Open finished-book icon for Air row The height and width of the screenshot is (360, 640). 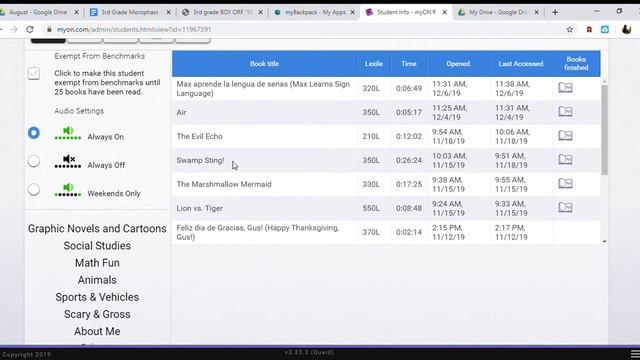coord(565,111)
